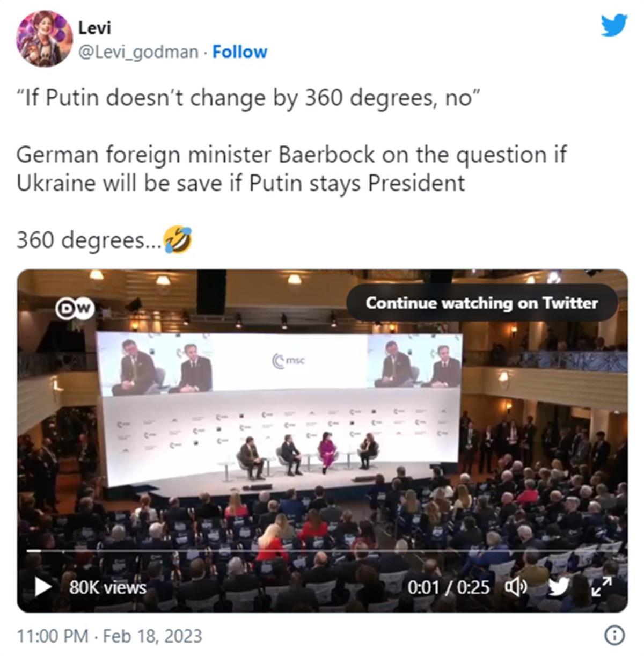Click the rolling-on-floor laughing emoji
644x656 pixels.
coord(177,239)
